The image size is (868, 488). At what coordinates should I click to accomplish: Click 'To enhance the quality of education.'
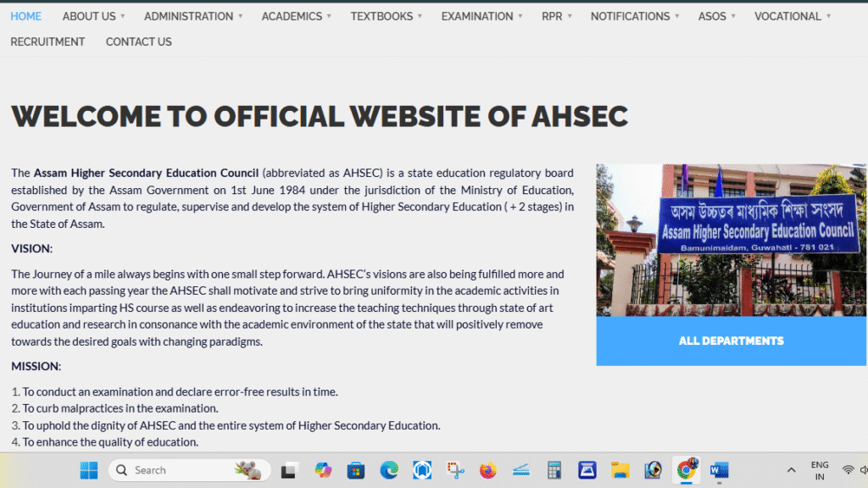[x=110, y=442]
